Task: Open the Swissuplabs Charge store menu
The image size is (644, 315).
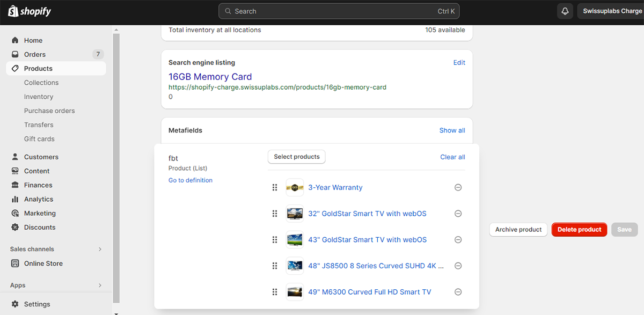Action: (x=611, y=11)
